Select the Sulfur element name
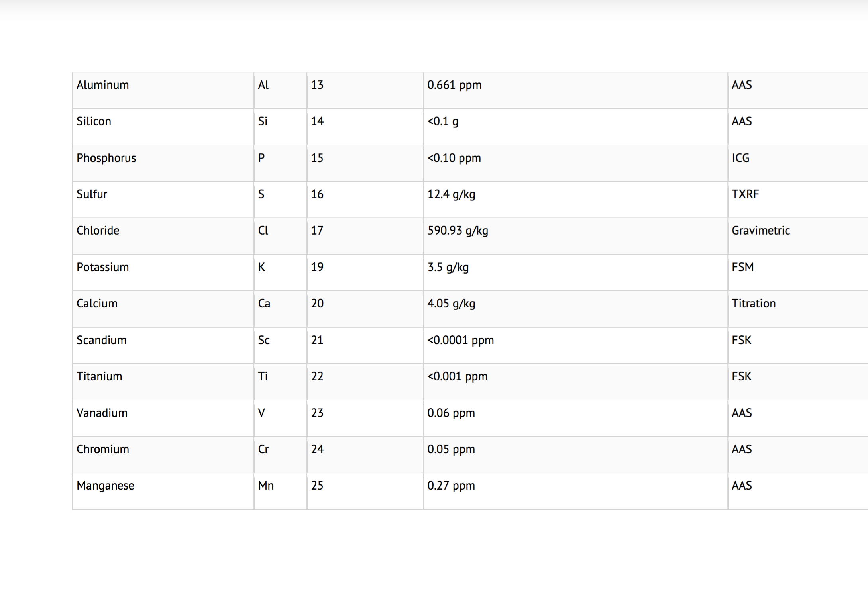 pyautogui.click(x=92, y=194)
